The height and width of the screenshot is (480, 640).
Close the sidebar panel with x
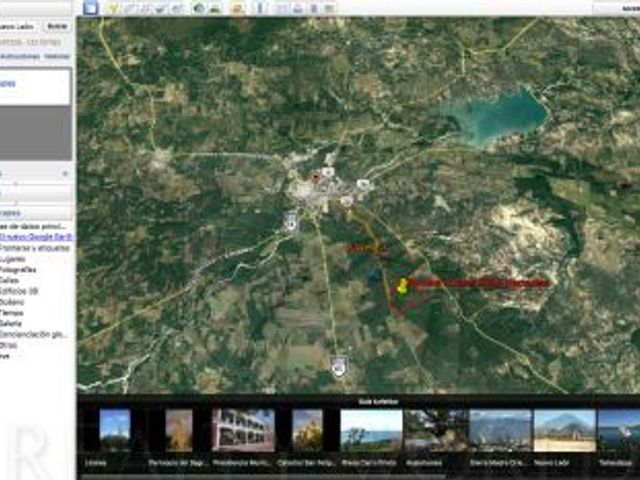click(65, 174)
